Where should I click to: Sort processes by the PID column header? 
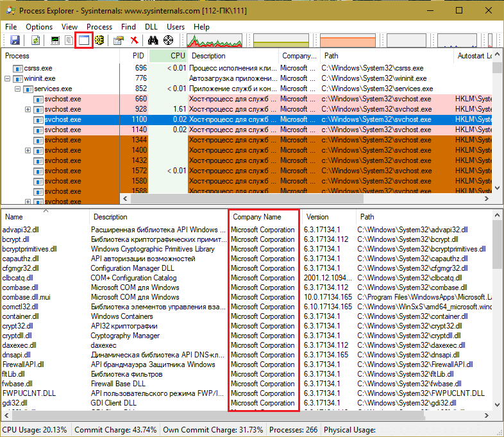click(134, 56)
